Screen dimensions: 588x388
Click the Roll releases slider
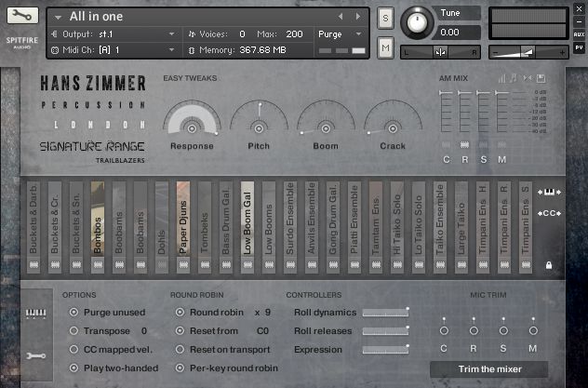click(x=385, y=330)
